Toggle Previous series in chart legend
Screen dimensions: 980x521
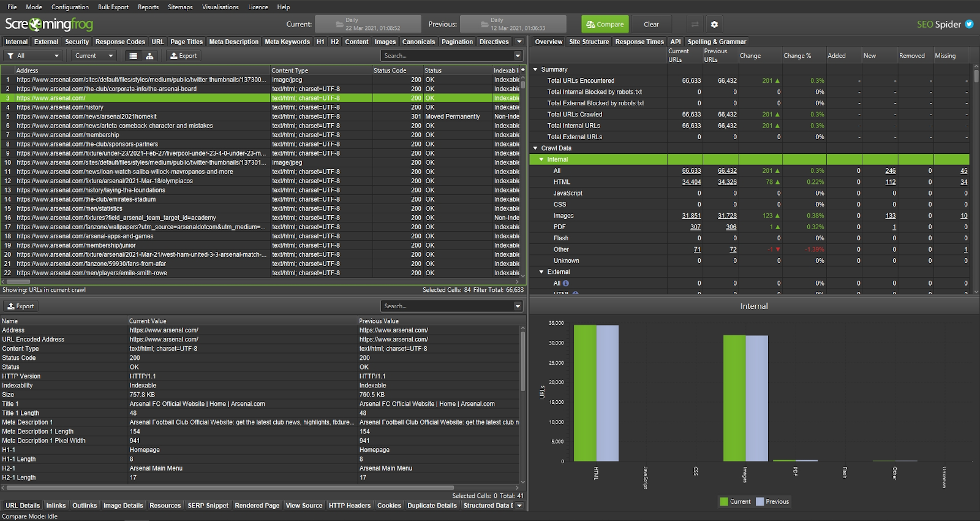(772, 501)
